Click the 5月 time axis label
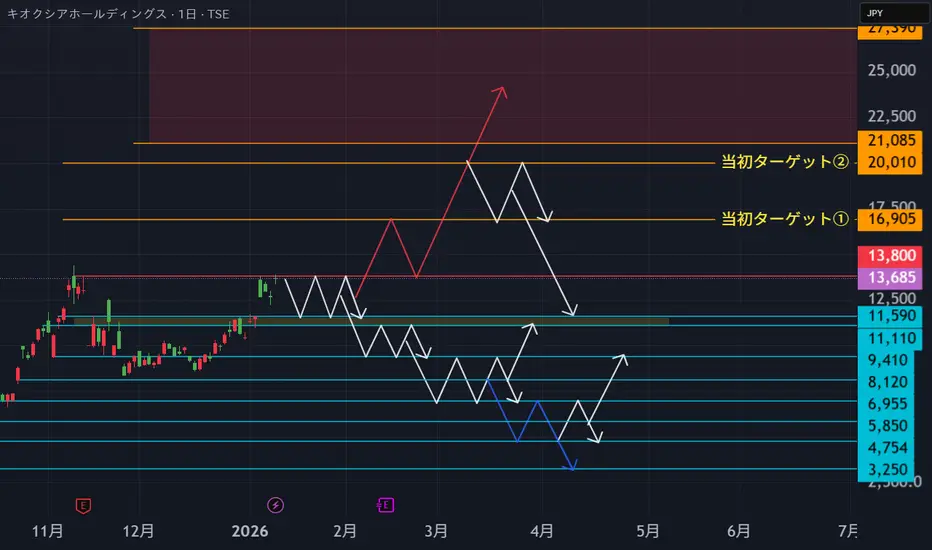 pyautogui.click(x=648, y=531)
